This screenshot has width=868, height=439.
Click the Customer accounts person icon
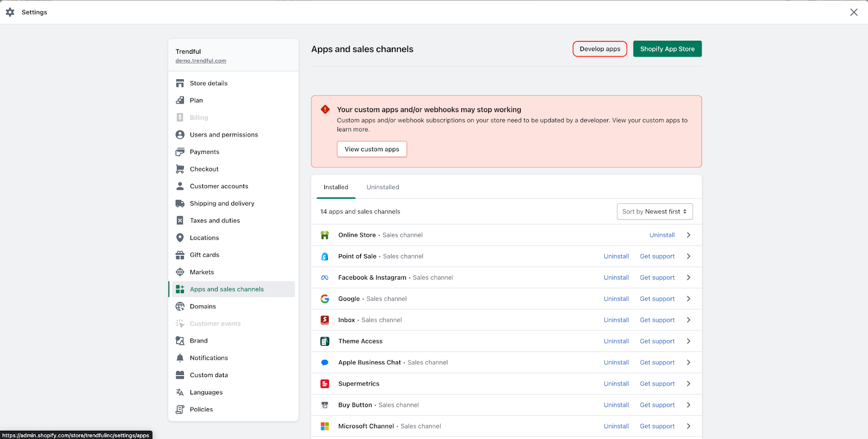[x=180, y=186]
